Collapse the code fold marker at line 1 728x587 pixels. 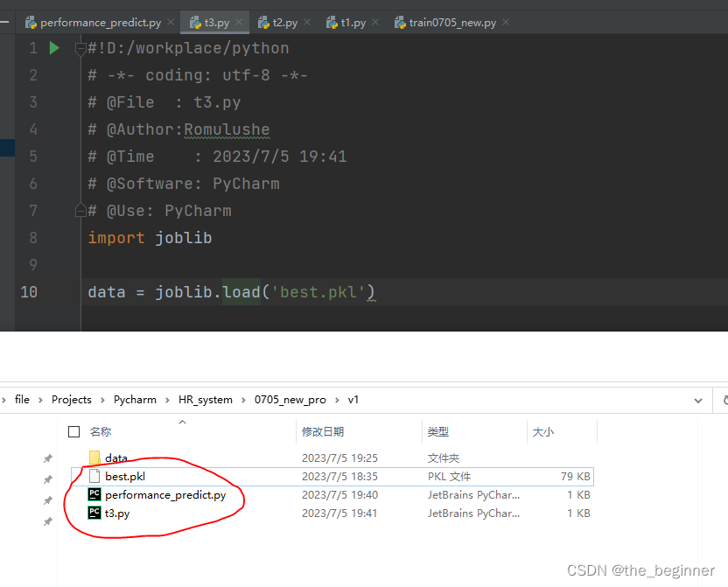click(80, 48)
